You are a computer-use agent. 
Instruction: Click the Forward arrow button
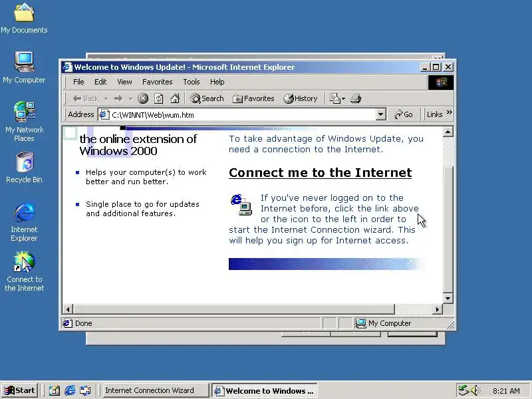[x=118, y=98]
